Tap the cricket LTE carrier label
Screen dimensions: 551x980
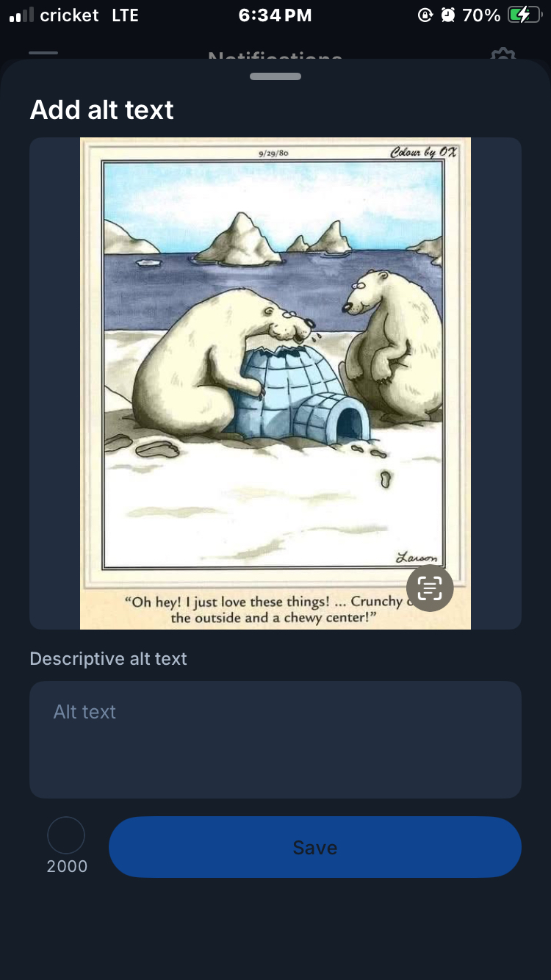[90, 15]
